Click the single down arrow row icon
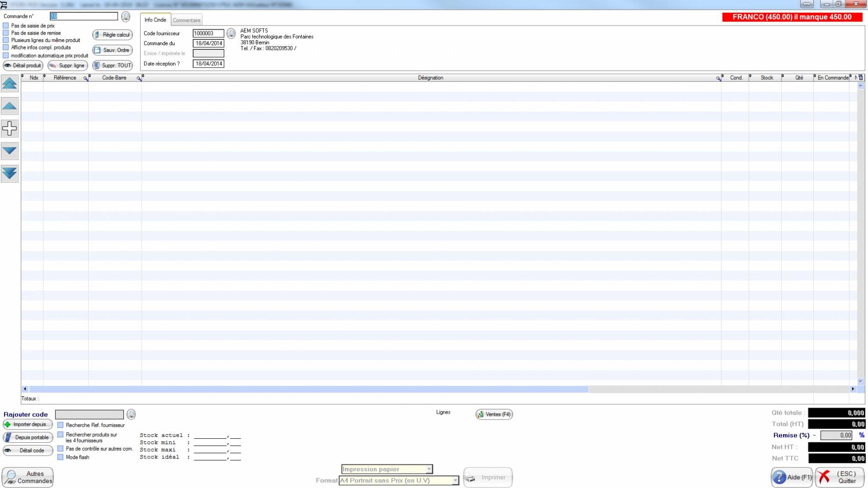868x488 pixels. (10, 151)
